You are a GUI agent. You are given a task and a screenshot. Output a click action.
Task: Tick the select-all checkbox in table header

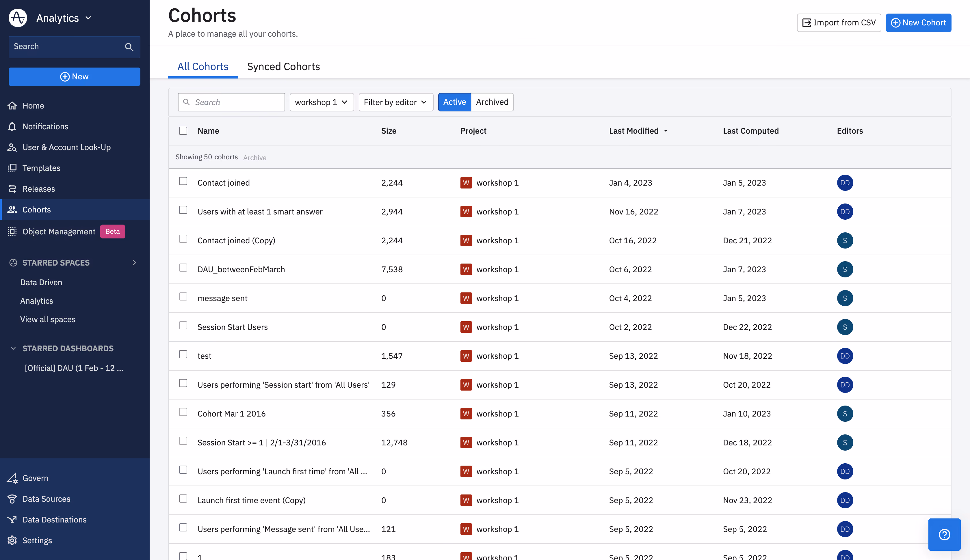pos(183,131)
